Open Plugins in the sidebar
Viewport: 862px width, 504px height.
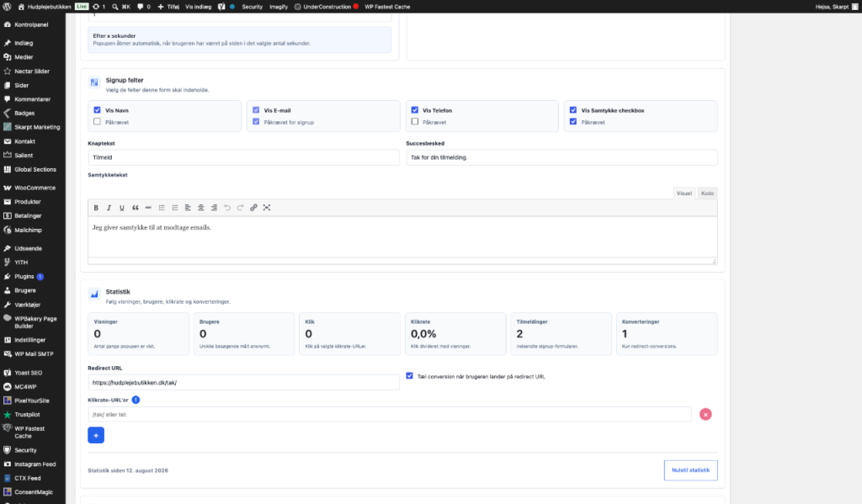coord(24,277)
